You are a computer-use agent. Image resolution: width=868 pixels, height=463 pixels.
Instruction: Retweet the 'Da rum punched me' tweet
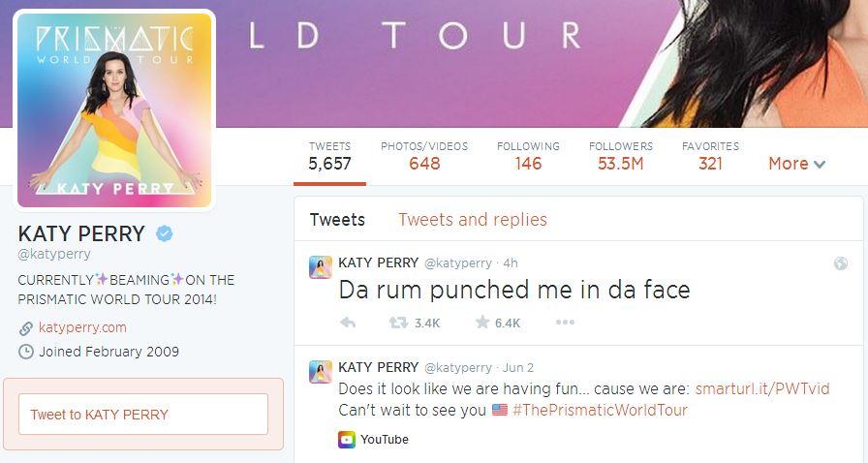(x=398, y=323)
